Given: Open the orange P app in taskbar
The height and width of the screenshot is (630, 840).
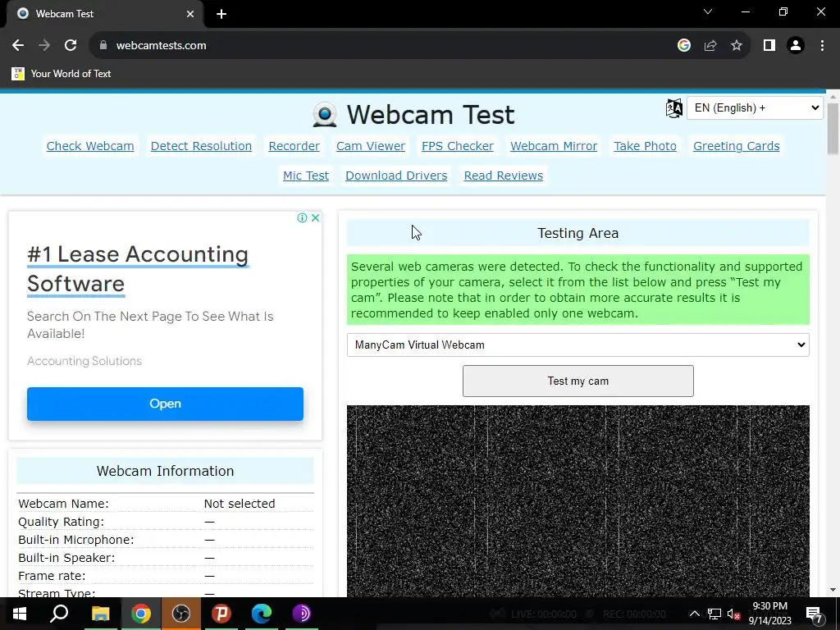Looking at the screenshot, I should coord(221,614).
